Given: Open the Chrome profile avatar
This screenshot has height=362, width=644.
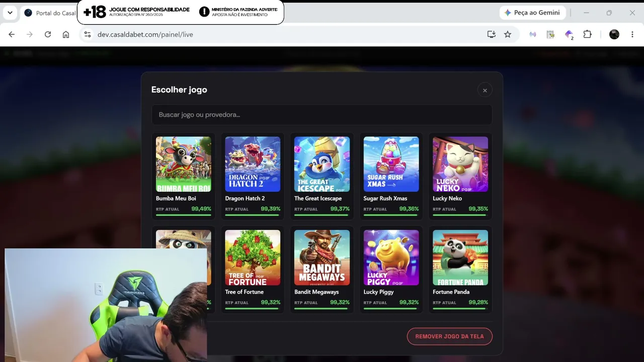Looking at the screenshot, I should tap(614, 34).
